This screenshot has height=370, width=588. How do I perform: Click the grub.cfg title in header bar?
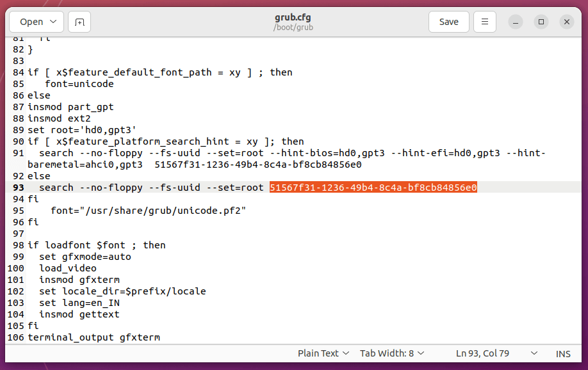tap(293, 17)
